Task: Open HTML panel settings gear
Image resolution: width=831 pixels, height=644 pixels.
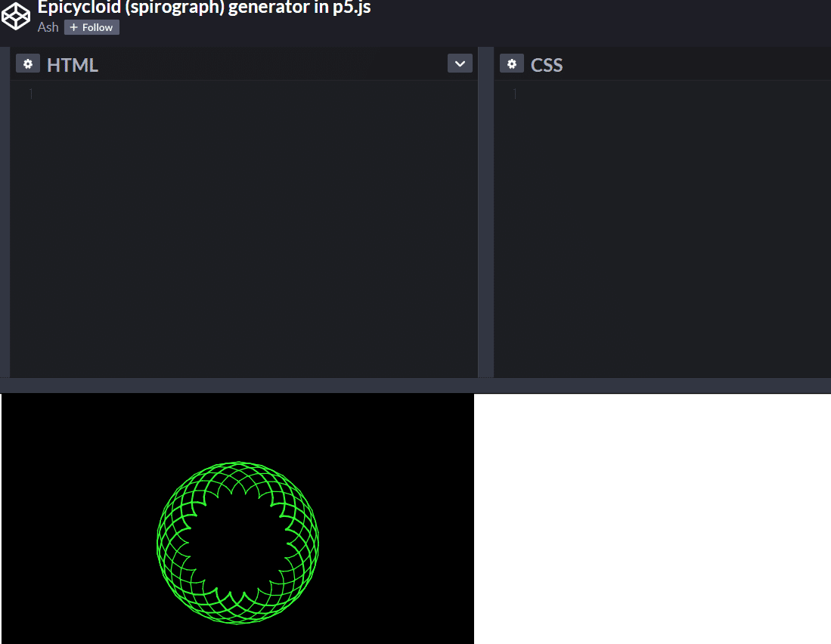Action: (28, 63)
